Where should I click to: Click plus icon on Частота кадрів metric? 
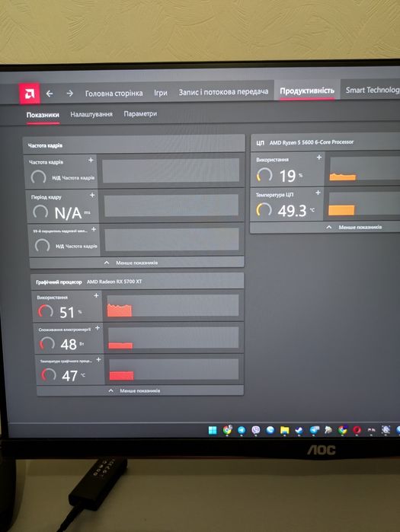91,160
